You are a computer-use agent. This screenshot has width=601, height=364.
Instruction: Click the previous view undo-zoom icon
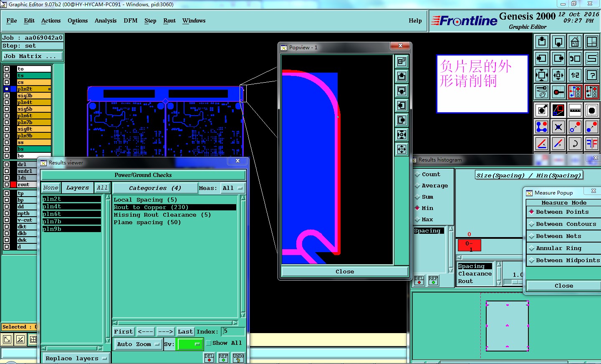click(x=575, y=58)
